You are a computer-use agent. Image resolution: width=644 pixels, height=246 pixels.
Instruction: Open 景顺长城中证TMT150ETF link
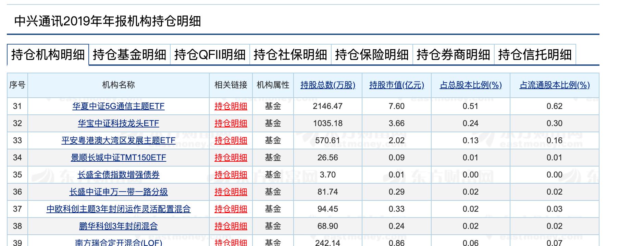click(x=119, y=158)
